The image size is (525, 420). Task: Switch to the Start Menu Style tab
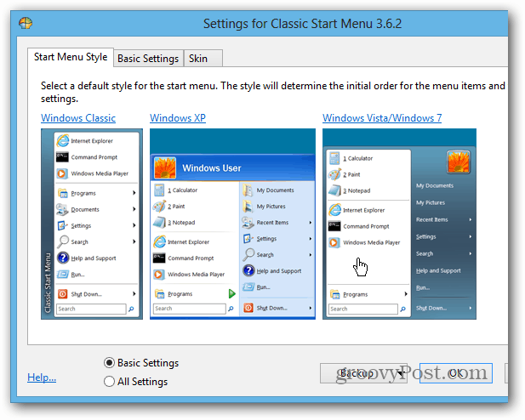71,57
